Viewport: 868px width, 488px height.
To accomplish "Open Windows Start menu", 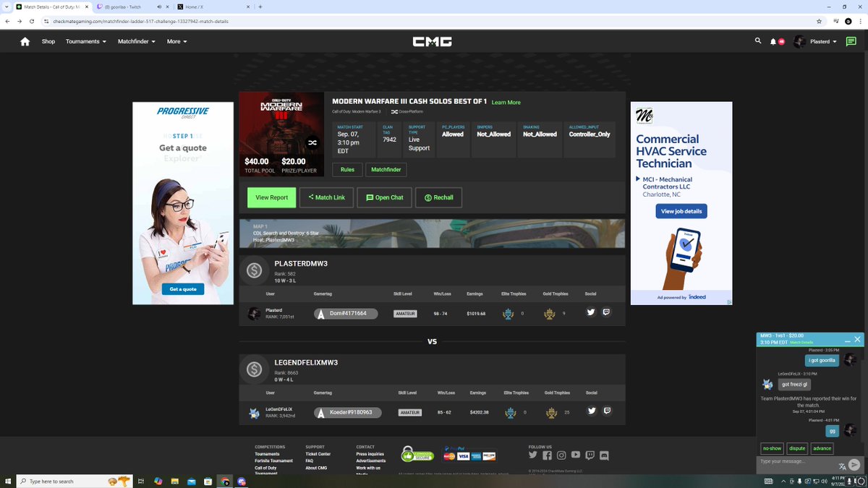I will (7, 481).
